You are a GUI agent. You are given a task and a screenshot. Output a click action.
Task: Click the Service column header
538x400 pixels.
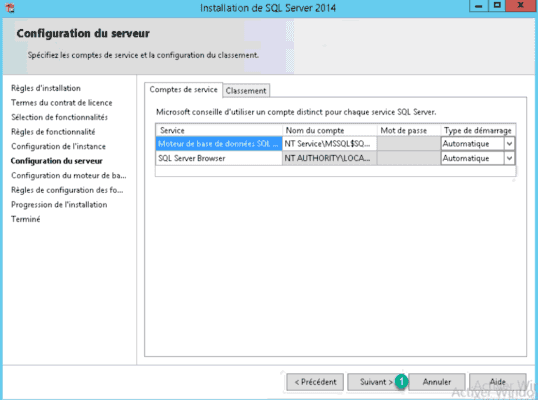(x=219, y=130)
